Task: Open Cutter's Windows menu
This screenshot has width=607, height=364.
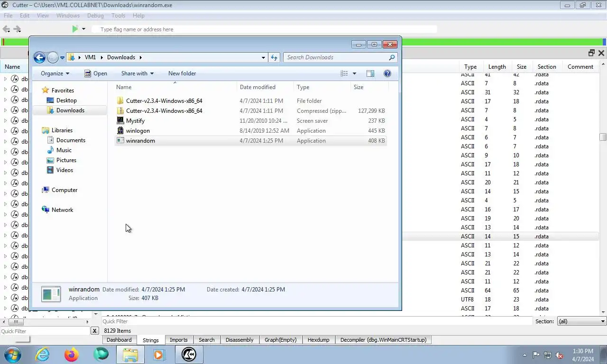Action: [68, 16]
